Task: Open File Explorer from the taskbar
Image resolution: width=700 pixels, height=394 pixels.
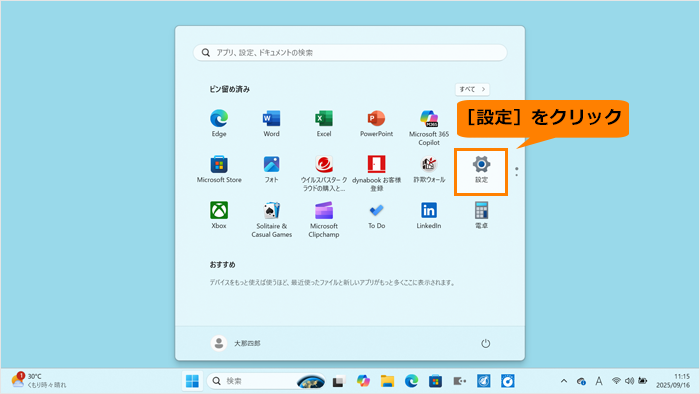Action: coord(387,381)
